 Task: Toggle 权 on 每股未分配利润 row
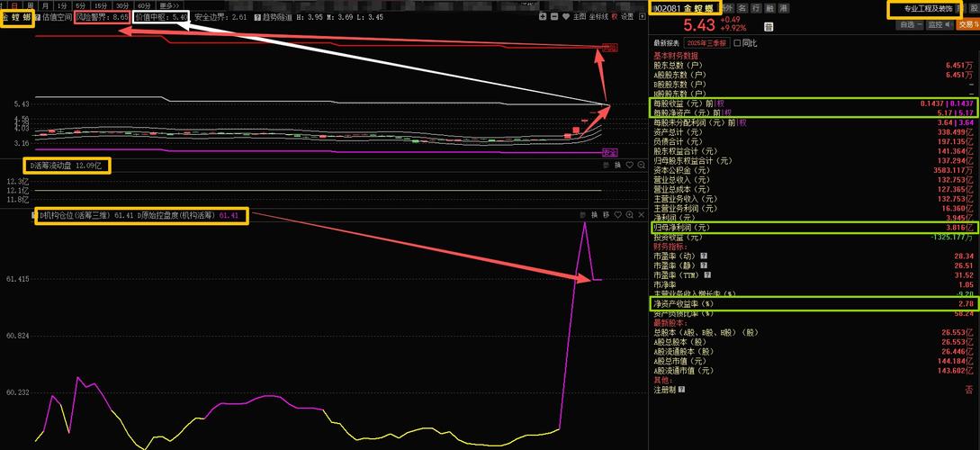click(x=742, y=122)
